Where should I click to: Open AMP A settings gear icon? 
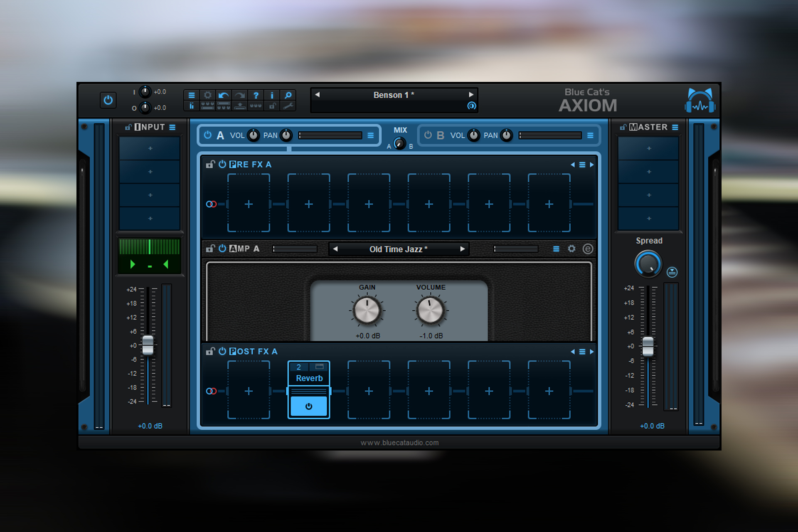(572, 249)
